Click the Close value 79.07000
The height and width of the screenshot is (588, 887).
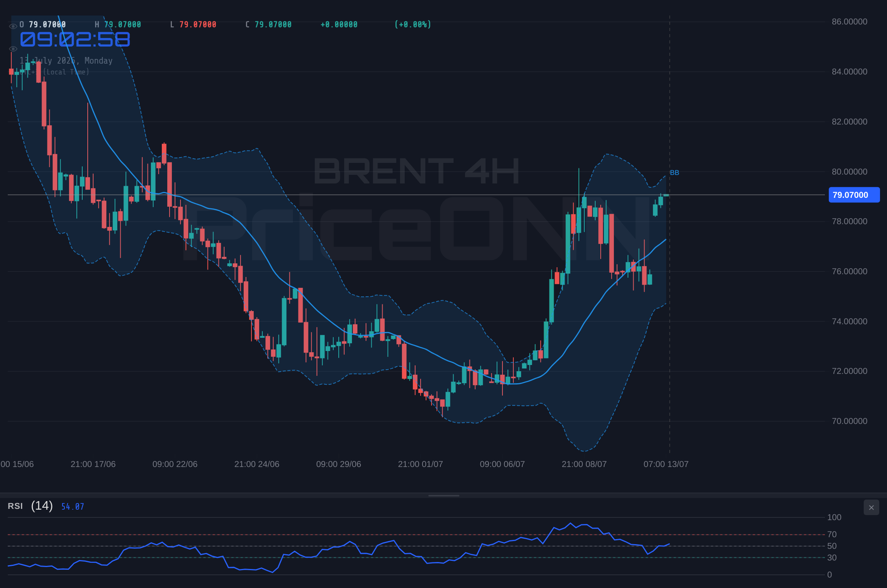(x=273, y=24)
